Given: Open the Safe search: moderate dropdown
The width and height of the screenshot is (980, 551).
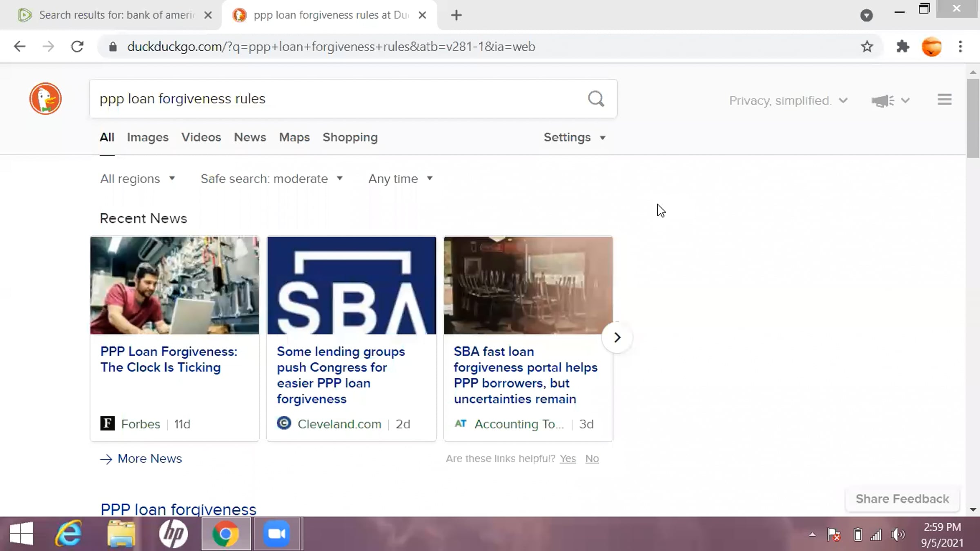Looking at the screenshot, I should [272, 178].
